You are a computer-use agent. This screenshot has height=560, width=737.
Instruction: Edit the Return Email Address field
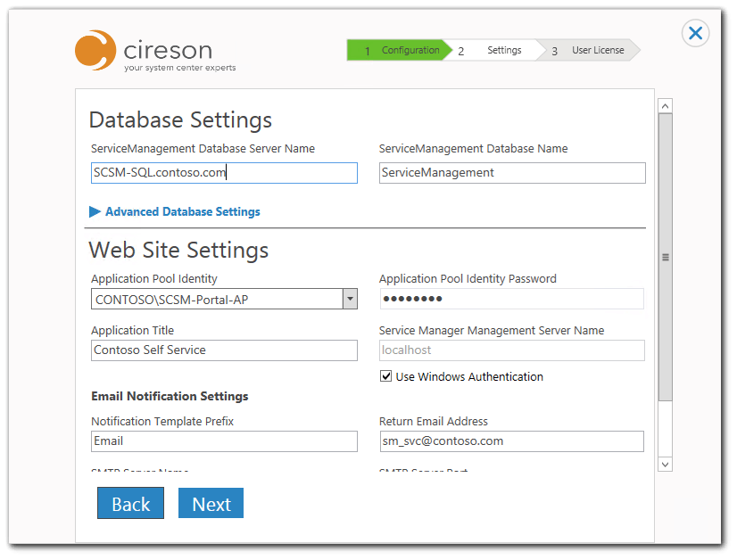pos(511,441)
